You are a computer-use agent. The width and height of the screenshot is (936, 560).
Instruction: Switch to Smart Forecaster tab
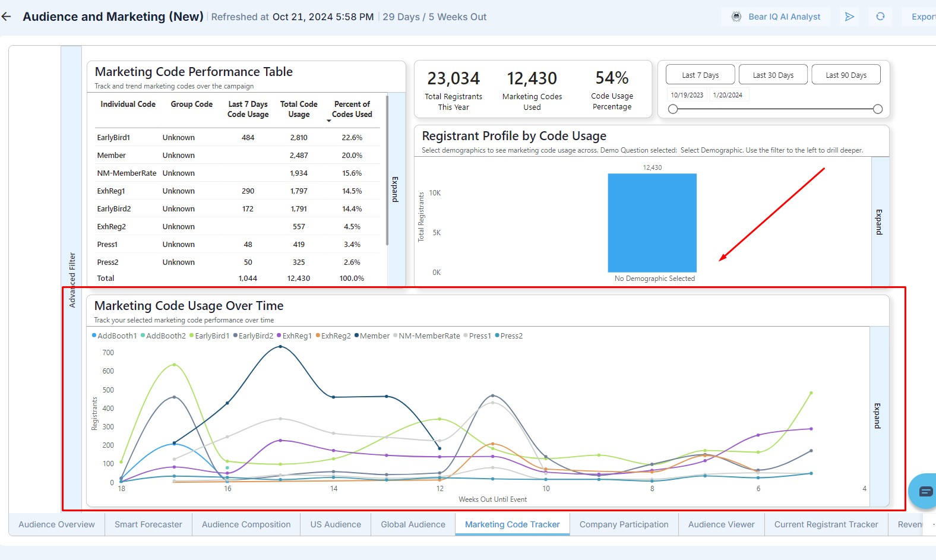[x=148, y=524]
